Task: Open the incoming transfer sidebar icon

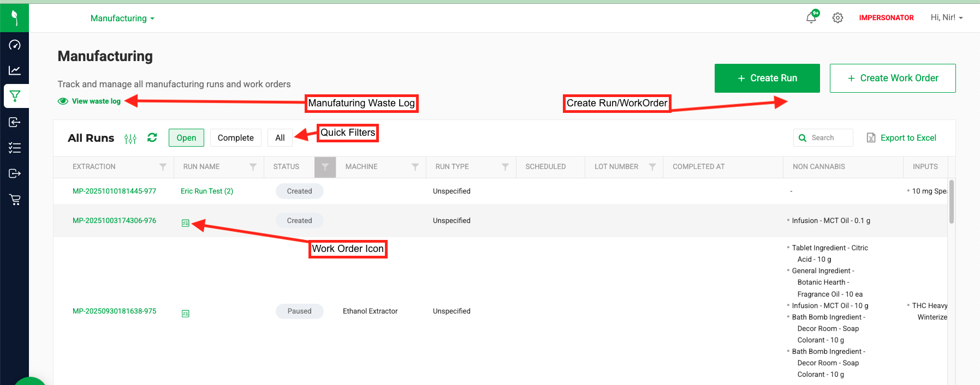Action: [x=15, y=122]
